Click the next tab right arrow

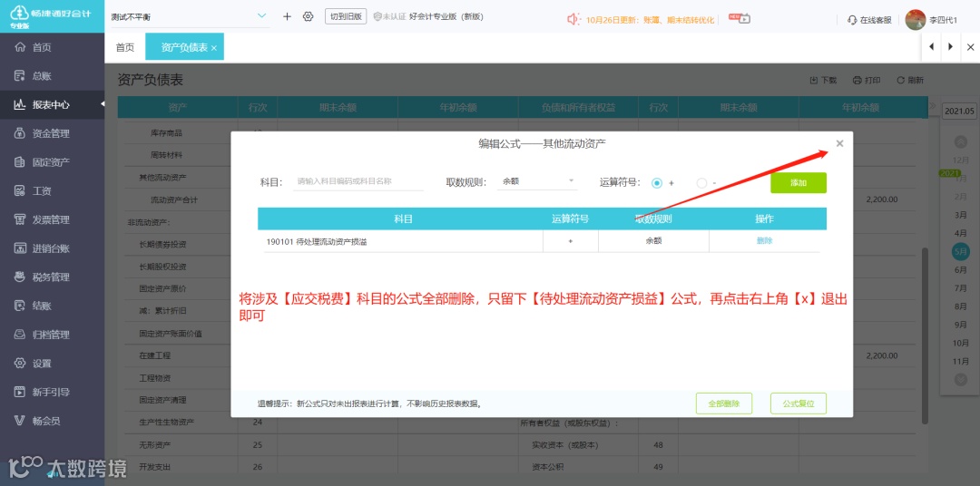[951, 47]
